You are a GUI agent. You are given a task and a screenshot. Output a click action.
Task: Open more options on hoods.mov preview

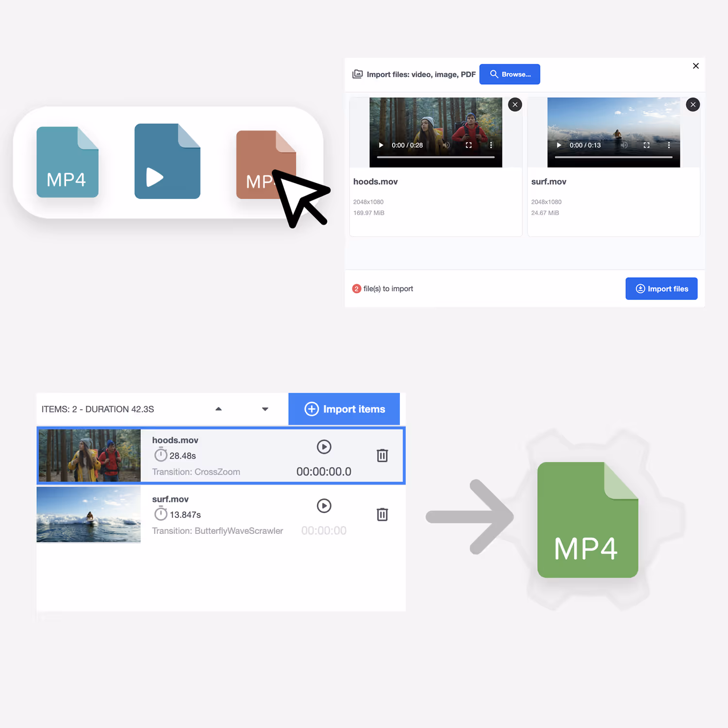coord(491,145)
